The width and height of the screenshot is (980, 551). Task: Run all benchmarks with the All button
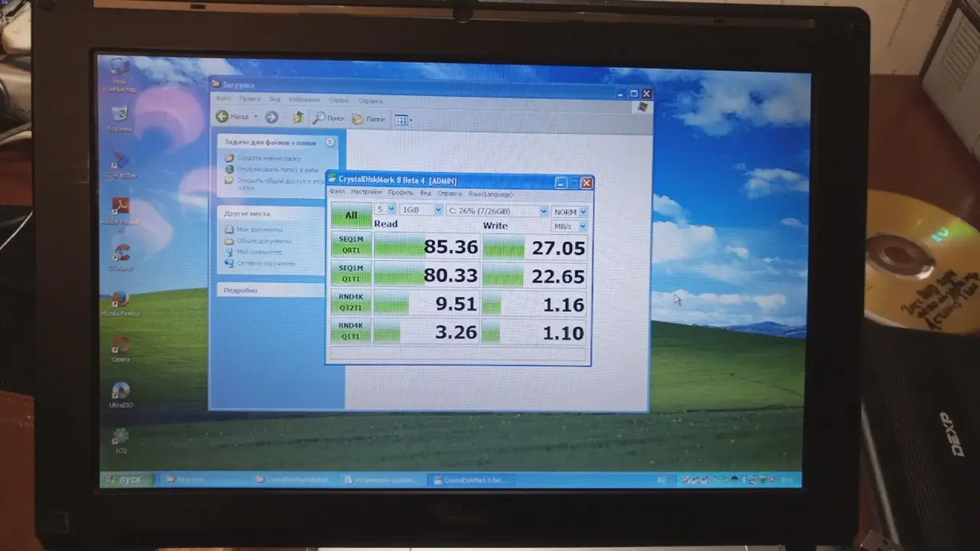pyautogui.click(x=351, y=215)
